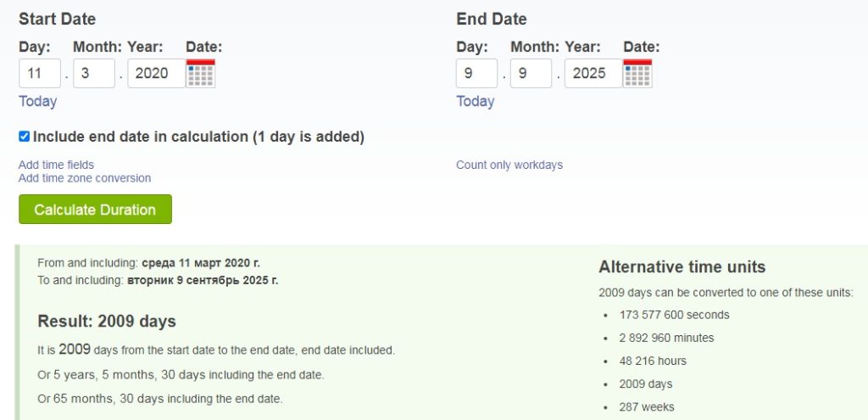Open the Add time zone conversion link
The height and width of the screenshot is (420, 868).
point(85,178)
